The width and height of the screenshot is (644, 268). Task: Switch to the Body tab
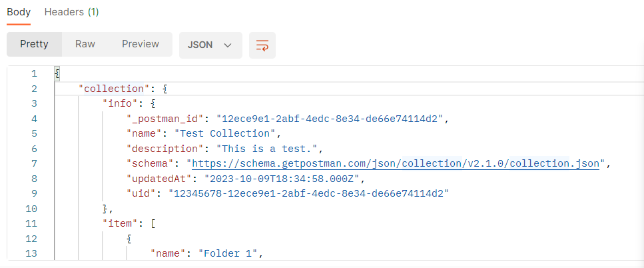(19, 12)
